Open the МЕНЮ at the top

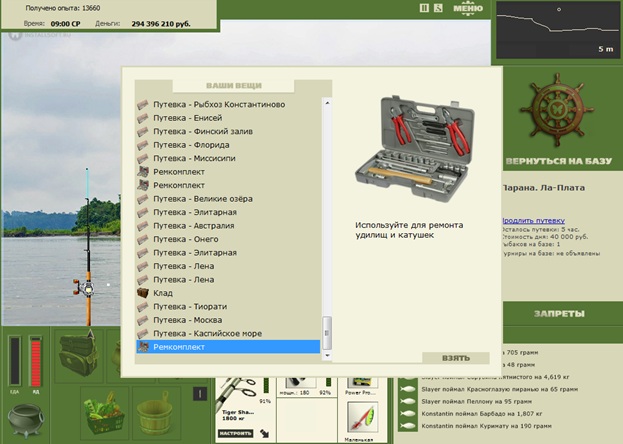point(468,8)
